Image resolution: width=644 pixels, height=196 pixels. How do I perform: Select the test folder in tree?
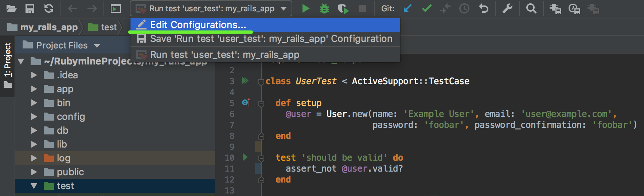(x=115, y=186)
